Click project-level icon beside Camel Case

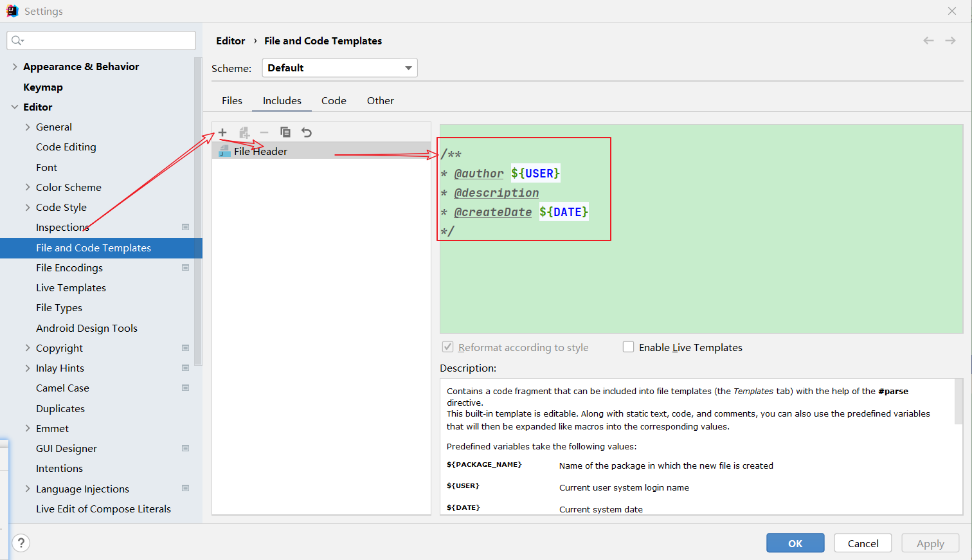[185, 388]
